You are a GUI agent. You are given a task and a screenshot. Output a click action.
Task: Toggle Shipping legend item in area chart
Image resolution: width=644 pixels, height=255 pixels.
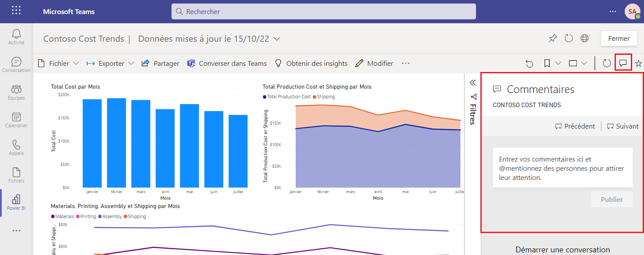323,97
